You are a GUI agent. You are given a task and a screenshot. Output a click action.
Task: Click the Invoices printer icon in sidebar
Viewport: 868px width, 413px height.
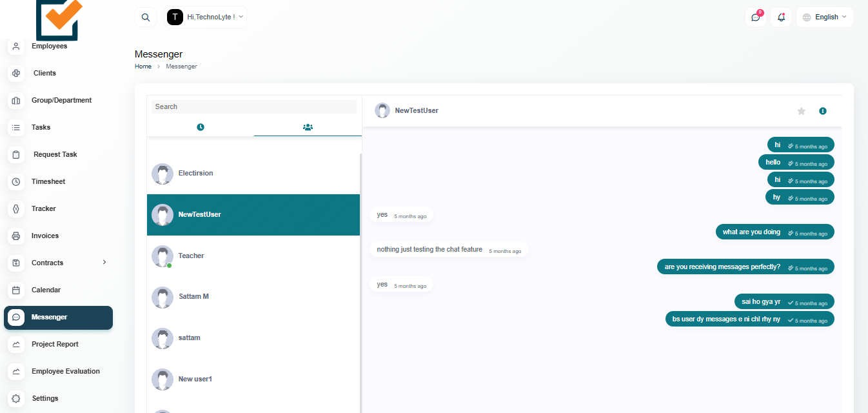click(16, 236)
